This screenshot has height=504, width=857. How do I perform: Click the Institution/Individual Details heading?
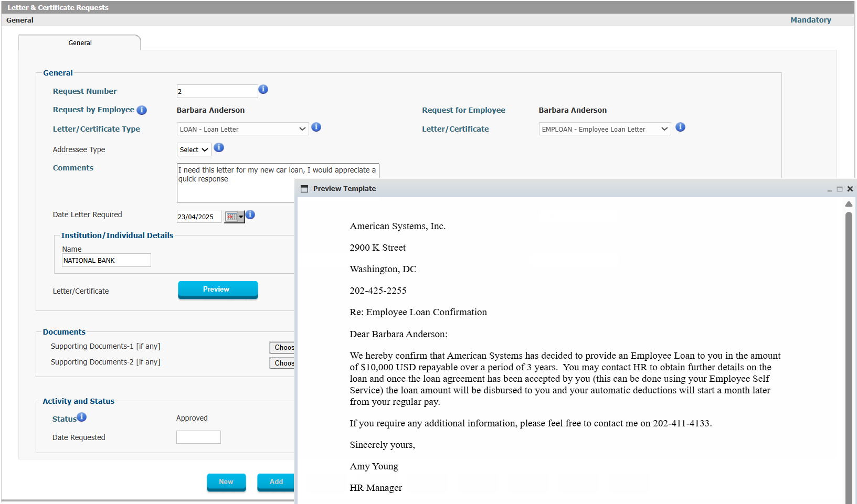[x=117, y=235]
